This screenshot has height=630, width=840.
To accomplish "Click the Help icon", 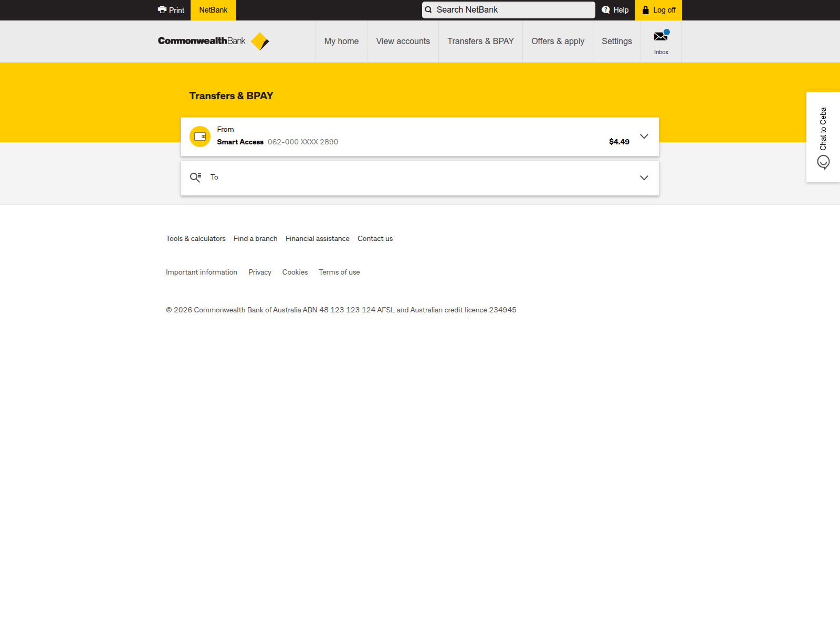I will [606, 9].
